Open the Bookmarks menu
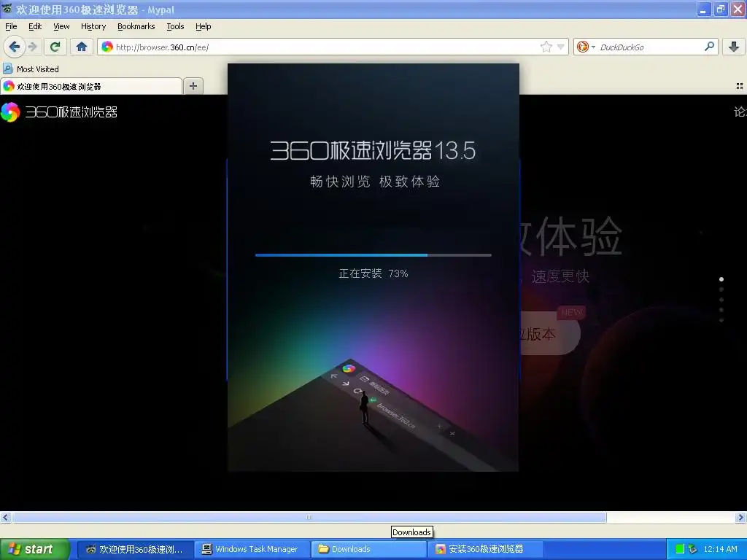The image size is (747, 560). point(136,26)
